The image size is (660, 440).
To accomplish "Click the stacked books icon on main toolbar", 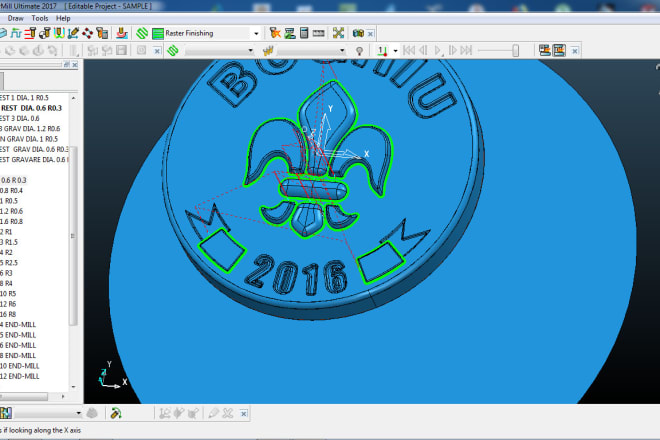I will click(358, 33).
